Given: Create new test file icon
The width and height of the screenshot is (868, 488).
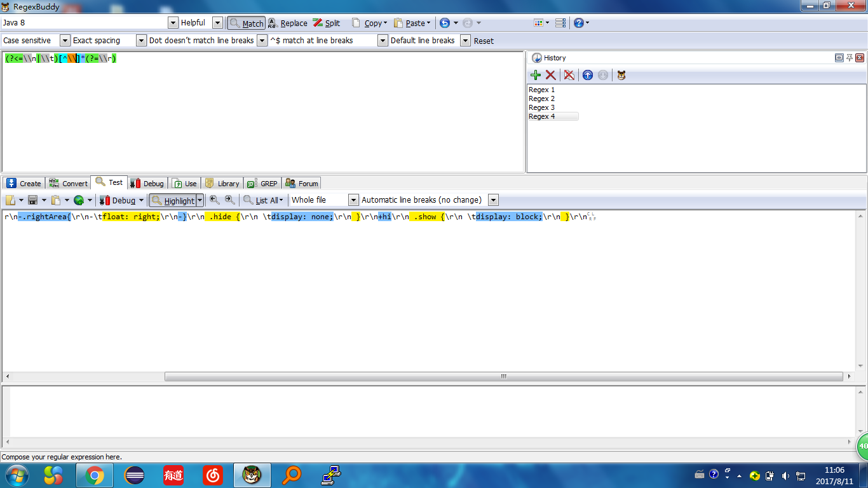Looking at the screenshot, I should [11, 200].
